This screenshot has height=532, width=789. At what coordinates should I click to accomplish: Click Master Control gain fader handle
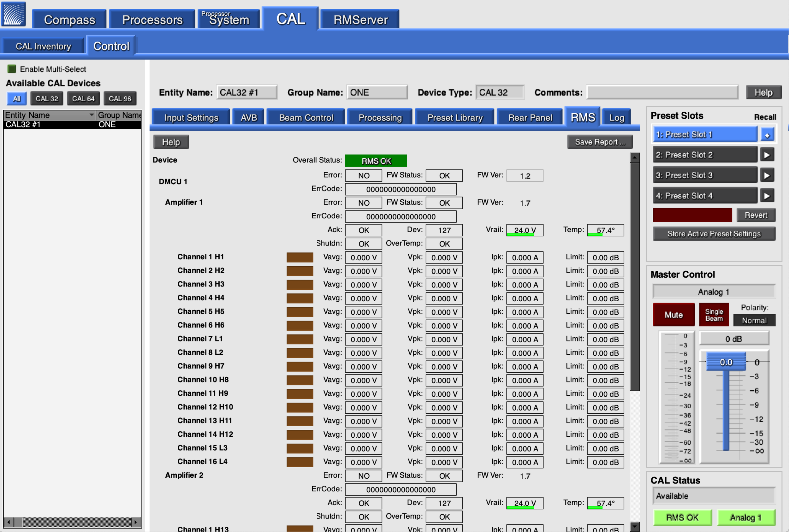pos(726,362)
